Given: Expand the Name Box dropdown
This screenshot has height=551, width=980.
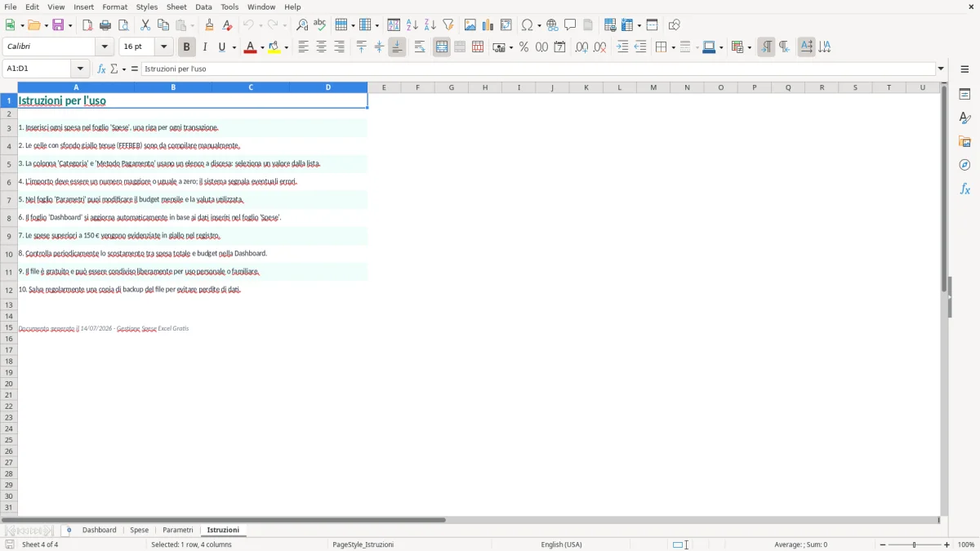Looking at the screenshot, I should coord(80,69).
